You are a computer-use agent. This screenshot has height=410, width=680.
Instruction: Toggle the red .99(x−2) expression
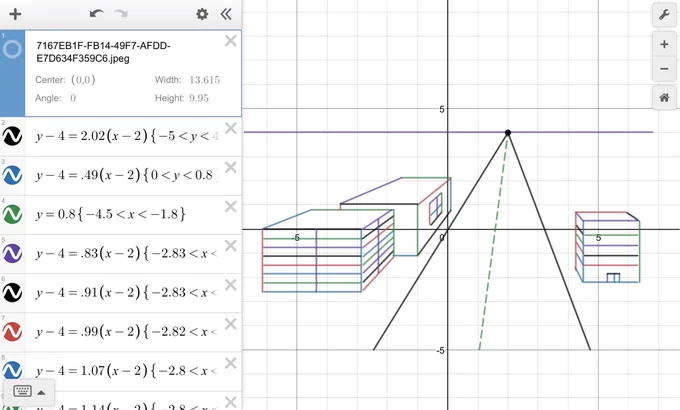12,331
